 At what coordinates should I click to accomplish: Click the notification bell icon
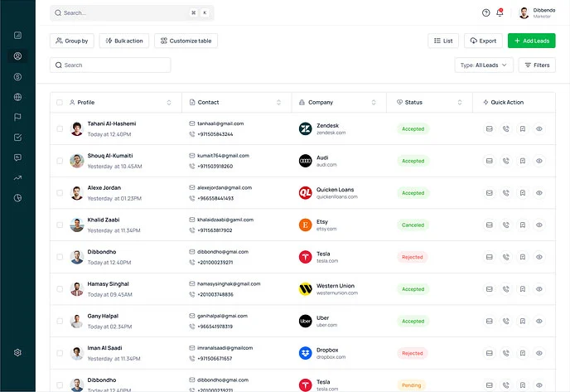pos(500,12)
